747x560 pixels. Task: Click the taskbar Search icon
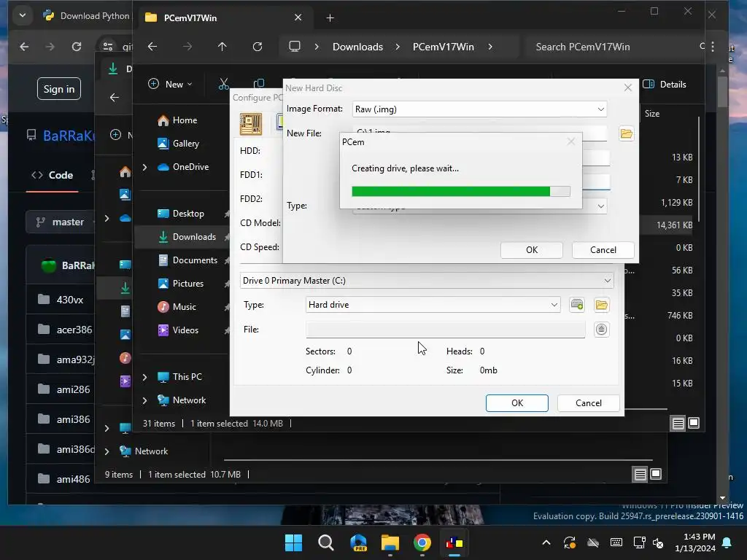(326, 542)
